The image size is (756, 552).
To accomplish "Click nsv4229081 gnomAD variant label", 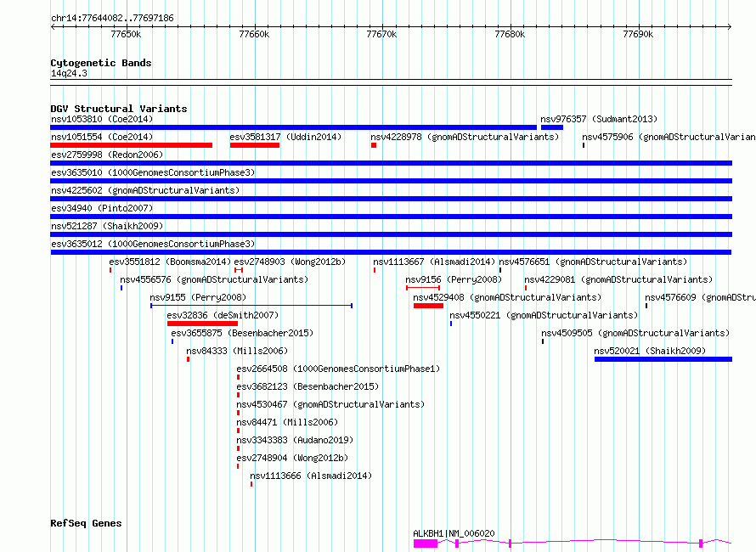I will [x=618, y=279].
